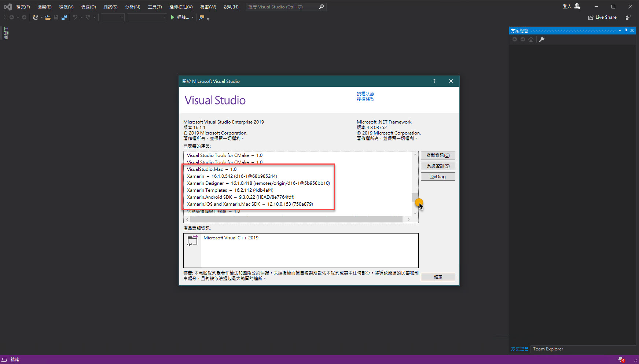The height and width of the screenshot is (364, 639).
Task: Expand the Redo history dropdown arrow
Action: (94, 17)
